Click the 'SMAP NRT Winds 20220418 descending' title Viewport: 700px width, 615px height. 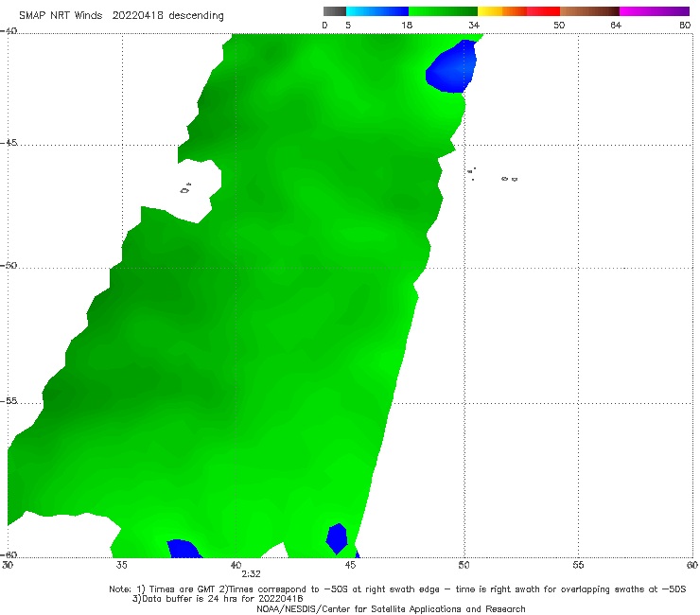point(121,16)
